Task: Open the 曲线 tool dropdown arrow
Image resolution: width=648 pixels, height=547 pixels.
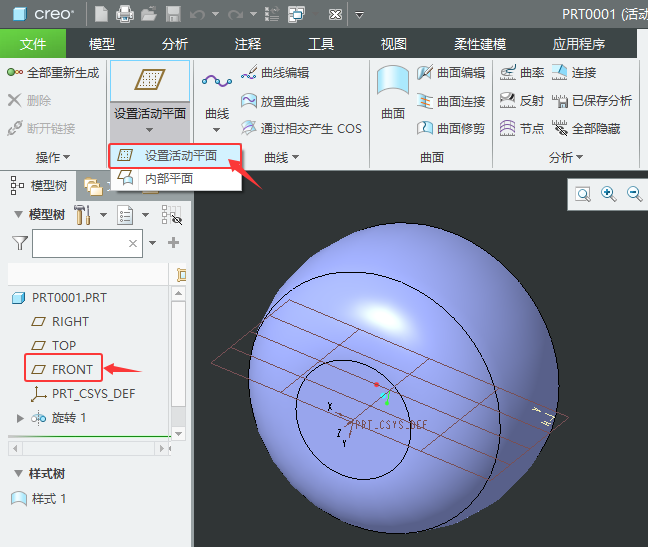Action: pyautogui.click(x=217, y=130)
